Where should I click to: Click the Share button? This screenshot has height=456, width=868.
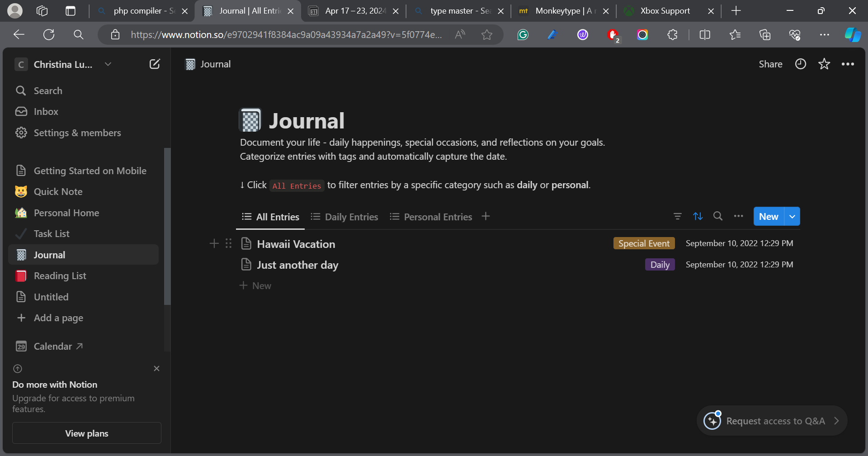click(x=770, y=64)
